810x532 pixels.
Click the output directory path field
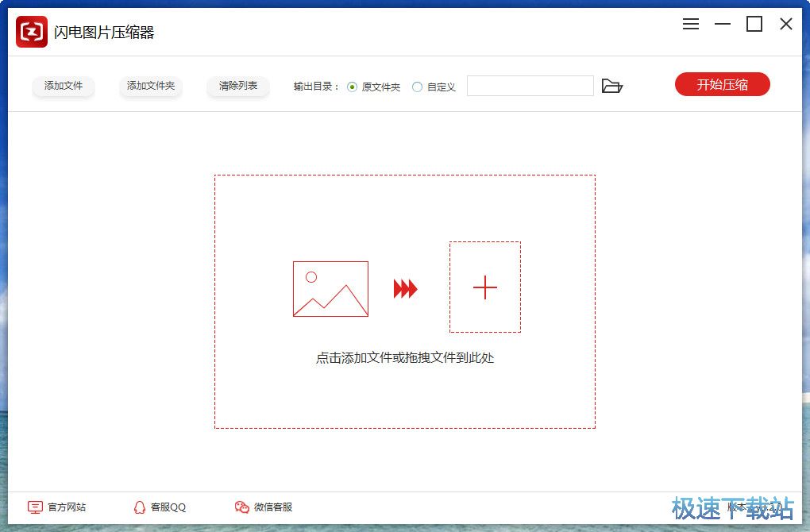coord(530,86)
